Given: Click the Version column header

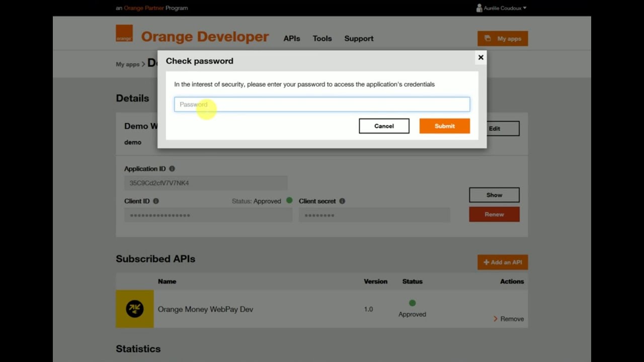Looking at the screenshot, I should point(376,282).
